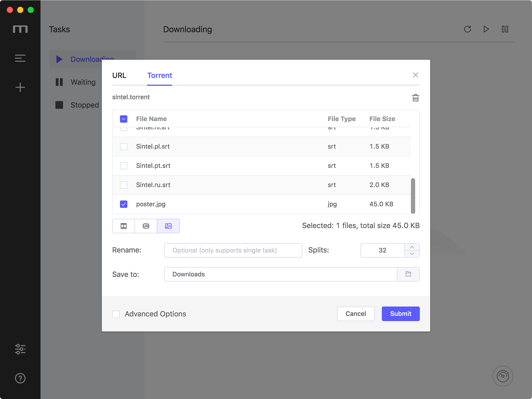Open the Waiting tasks list
This screenshot has width=532, height=399.
click(x=83, y=82)
